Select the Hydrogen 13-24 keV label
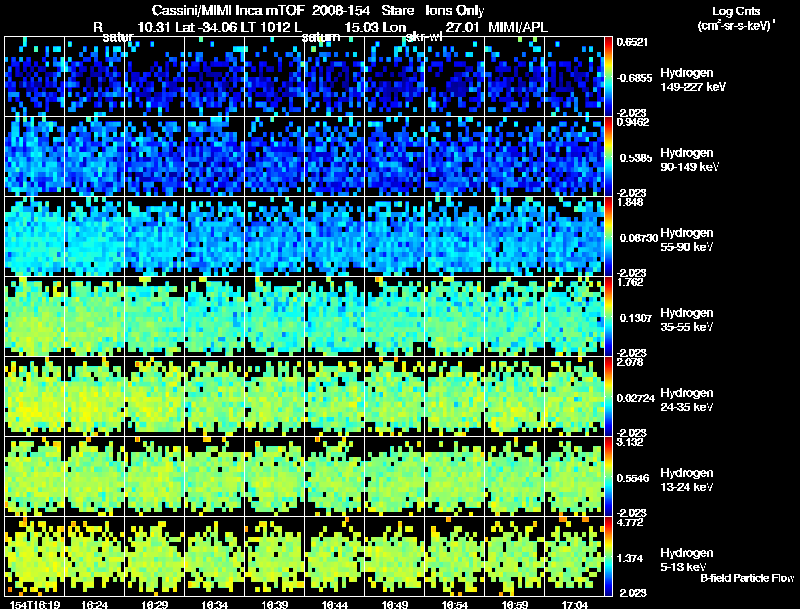 pos(687,480)
